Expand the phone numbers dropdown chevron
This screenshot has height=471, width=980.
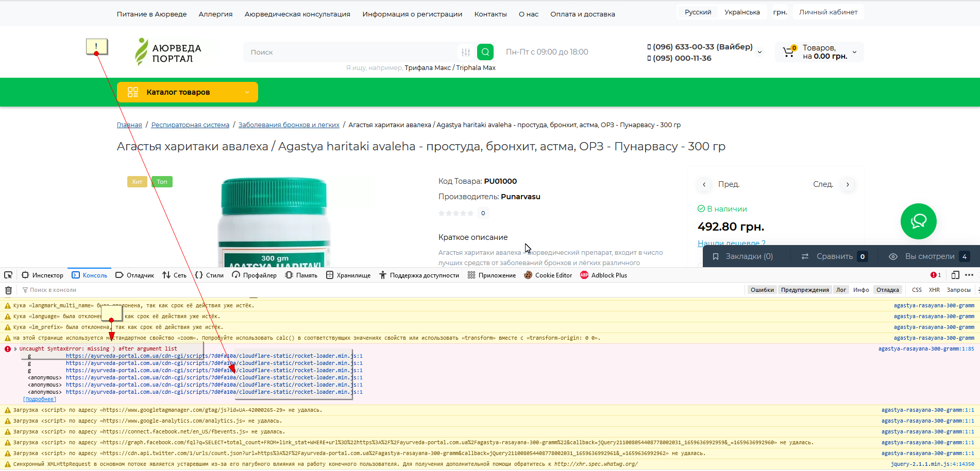click(x=759, y=52)
